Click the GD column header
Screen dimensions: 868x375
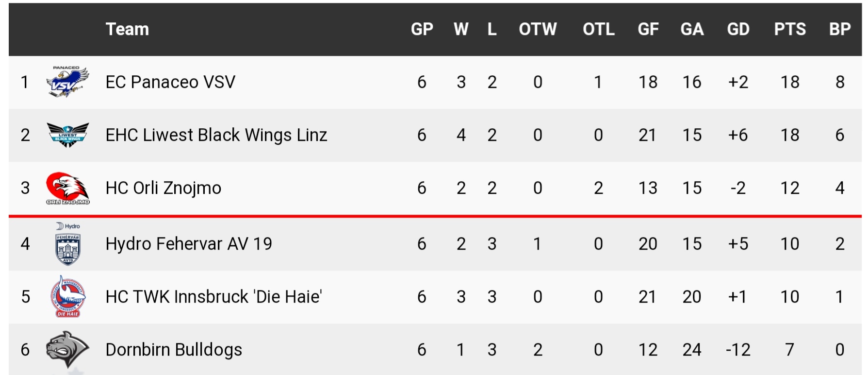click(738, 29)
